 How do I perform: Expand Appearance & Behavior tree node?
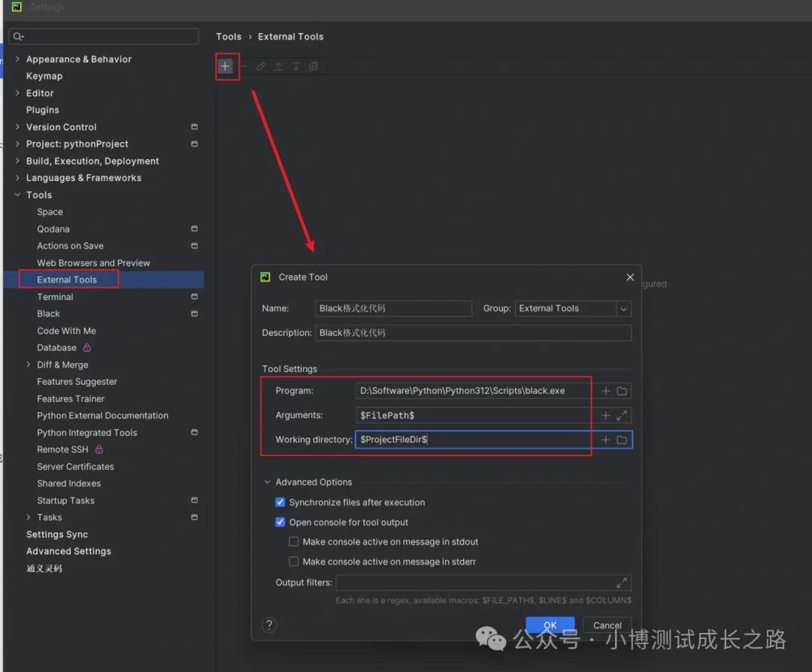[17, 59]
